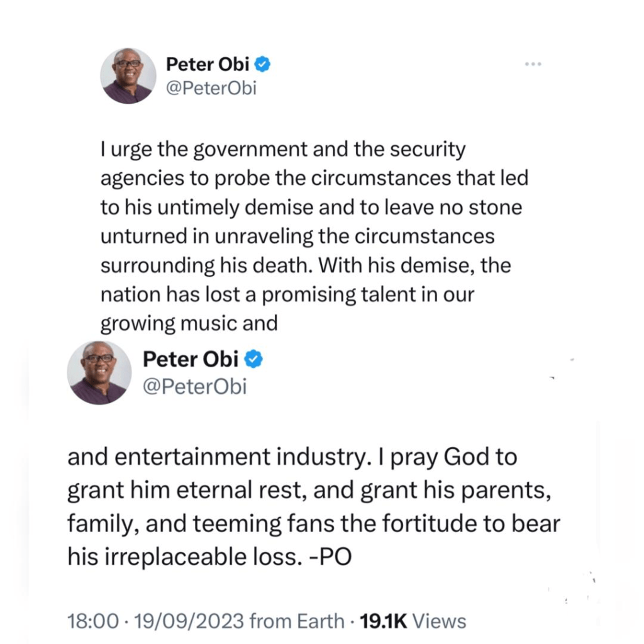Click the line starting "unturned in unraveling"

tap(297, 236)
